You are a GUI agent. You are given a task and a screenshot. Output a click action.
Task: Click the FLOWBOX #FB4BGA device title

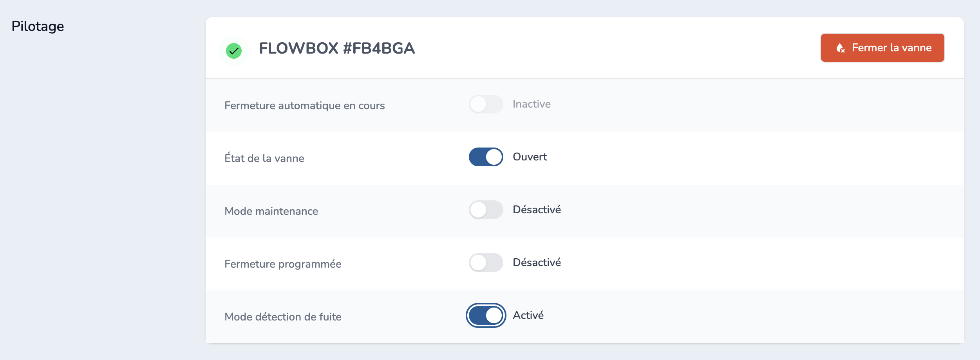[x=338, y=49]
